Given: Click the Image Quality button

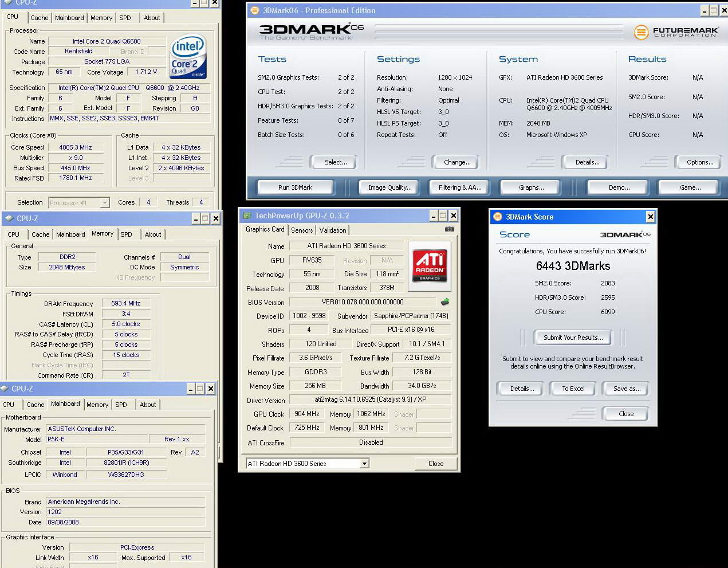Looking at the screenshot, I should (x=389, y=187).
